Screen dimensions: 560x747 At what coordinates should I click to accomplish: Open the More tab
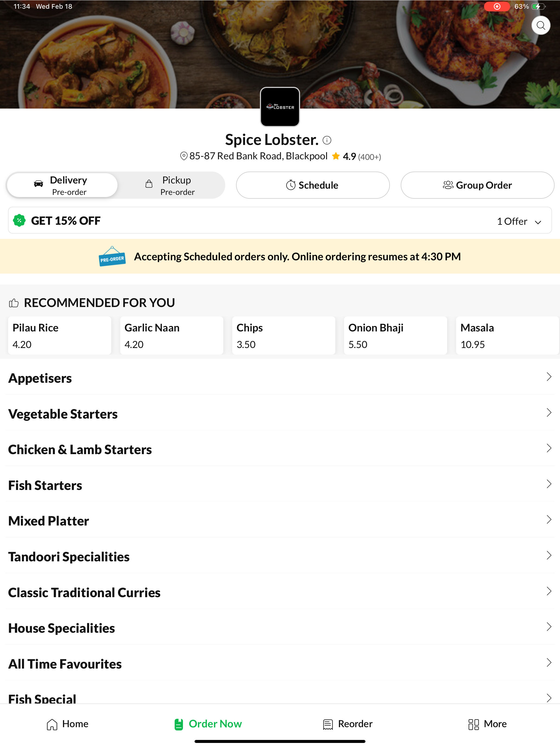tap(488, 724)
